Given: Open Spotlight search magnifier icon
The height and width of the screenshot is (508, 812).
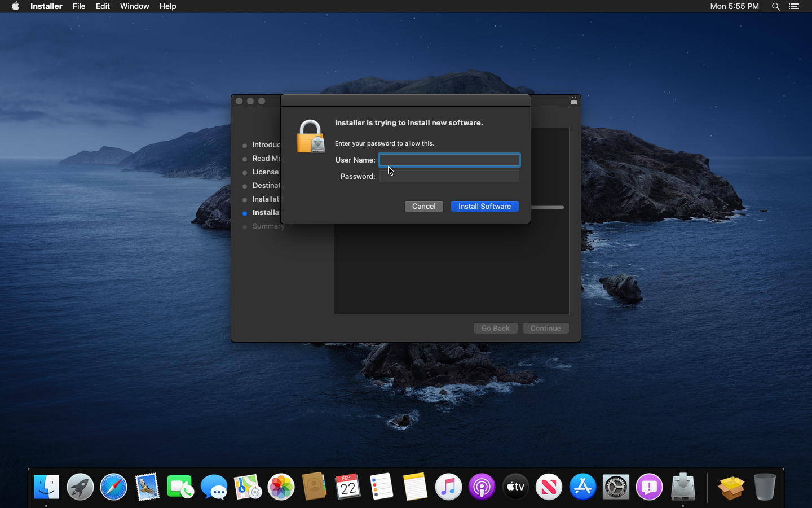Looking at the screenshot, I should pyautogui.click(x=776, y=6).
